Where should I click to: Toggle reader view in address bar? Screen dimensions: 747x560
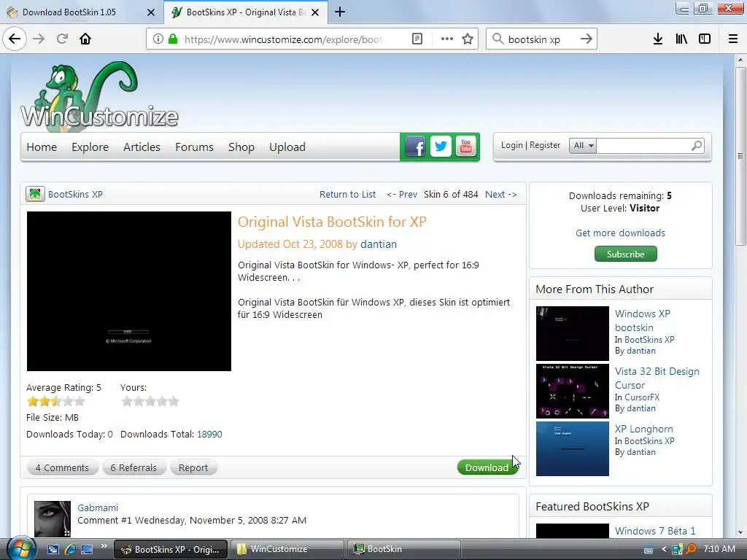point(417,39)
